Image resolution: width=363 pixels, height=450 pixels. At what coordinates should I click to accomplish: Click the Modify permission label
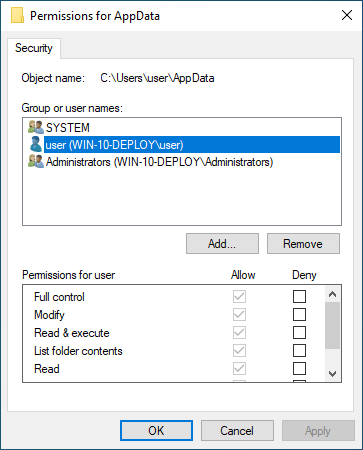pos(49,315)
